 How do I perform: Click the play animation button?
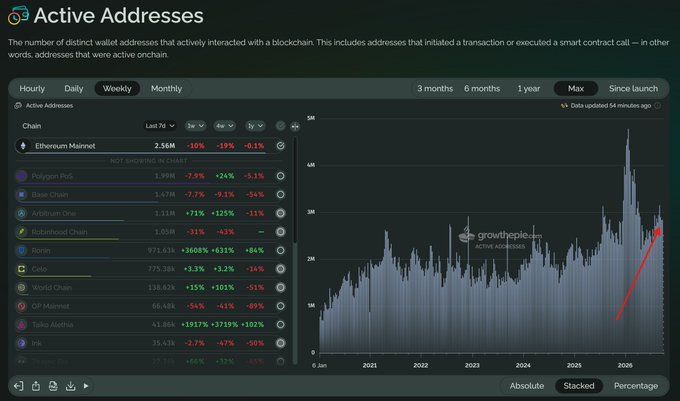(x=86, y=386)
